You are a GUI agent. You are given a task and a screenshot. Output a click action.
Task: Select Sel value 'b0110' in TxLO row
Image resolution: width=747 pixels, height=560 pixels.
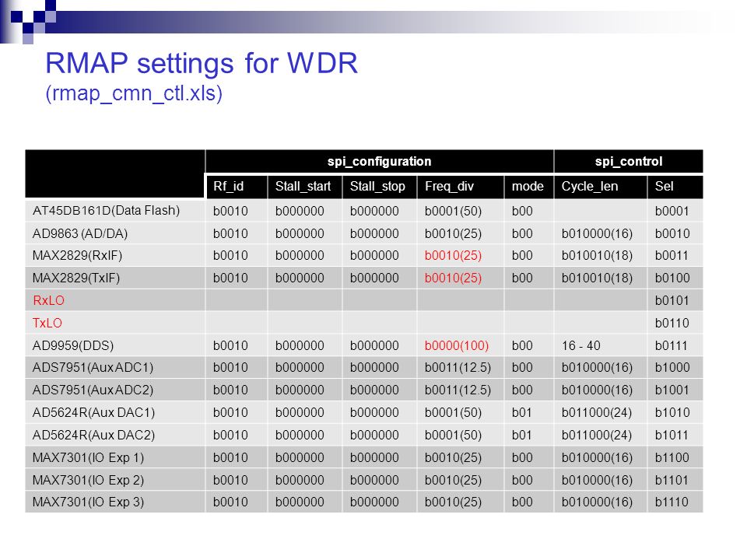pos(672,323)
